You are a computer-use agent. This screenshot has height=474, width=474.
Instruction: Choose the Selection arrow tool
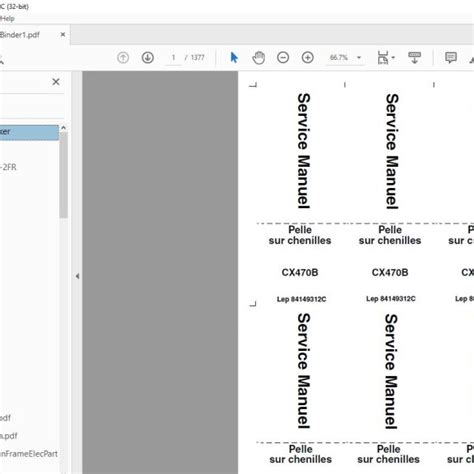click(234, 58)
